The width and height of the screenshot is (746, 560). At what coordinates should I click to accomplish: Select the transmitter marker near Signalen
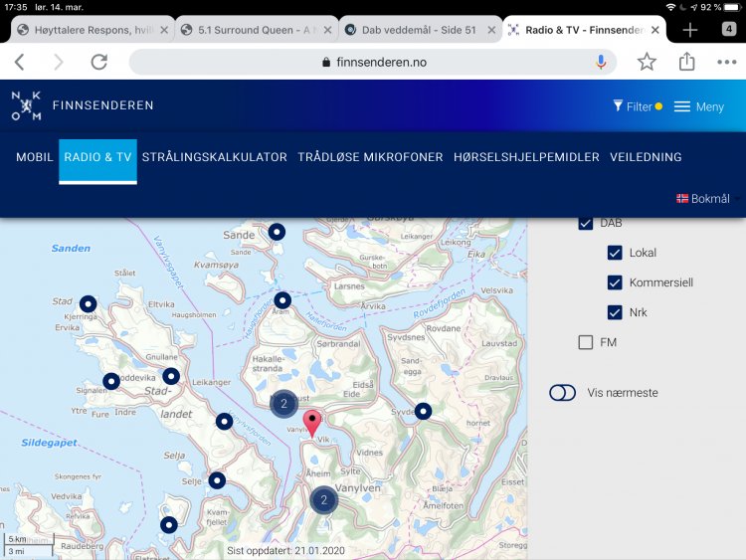pyautogui.click(x=111, y=381)
